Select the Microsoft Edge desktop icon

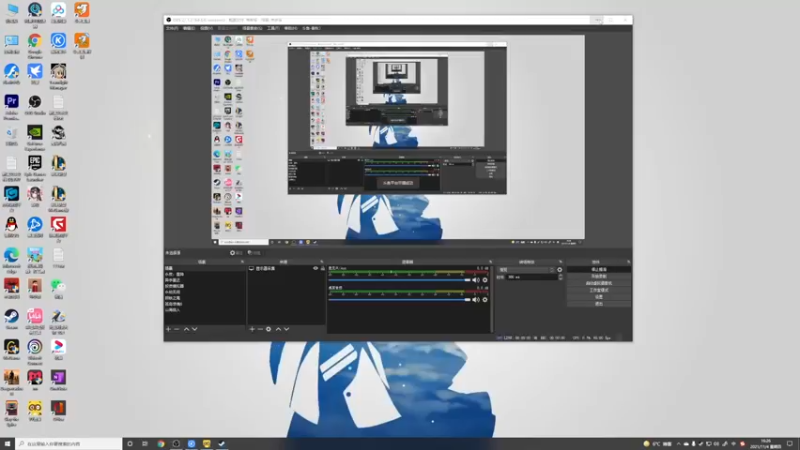coord(11,260)
